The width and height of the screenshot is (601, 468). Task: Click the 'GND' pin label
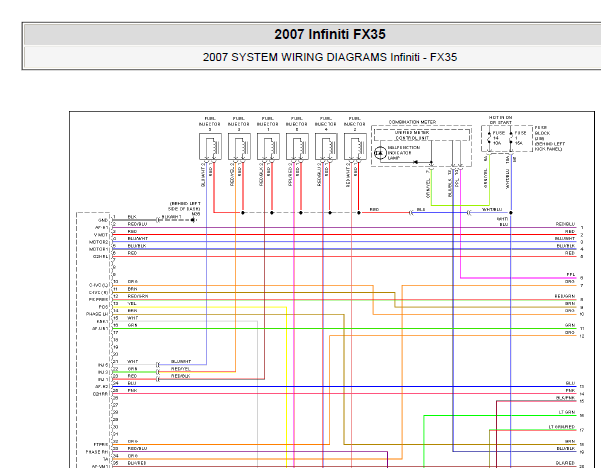click(x=103, y=220)
